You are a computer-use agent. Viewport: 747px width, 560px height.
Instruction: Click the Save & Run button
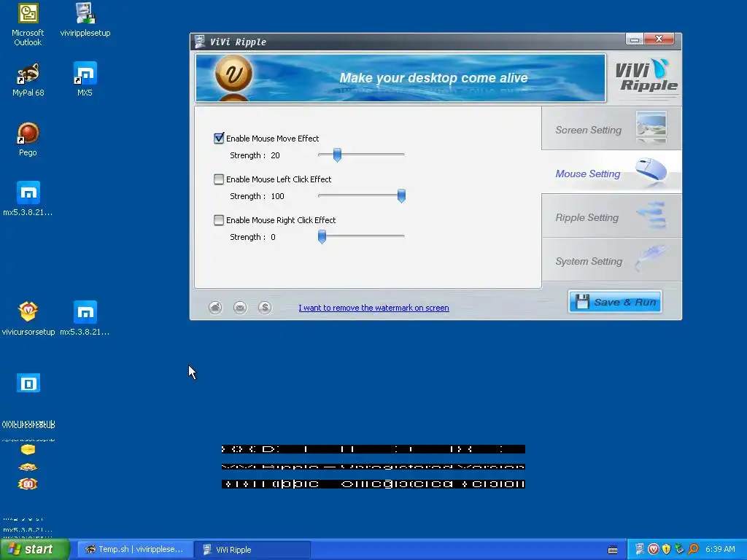[x=615, y=302]
